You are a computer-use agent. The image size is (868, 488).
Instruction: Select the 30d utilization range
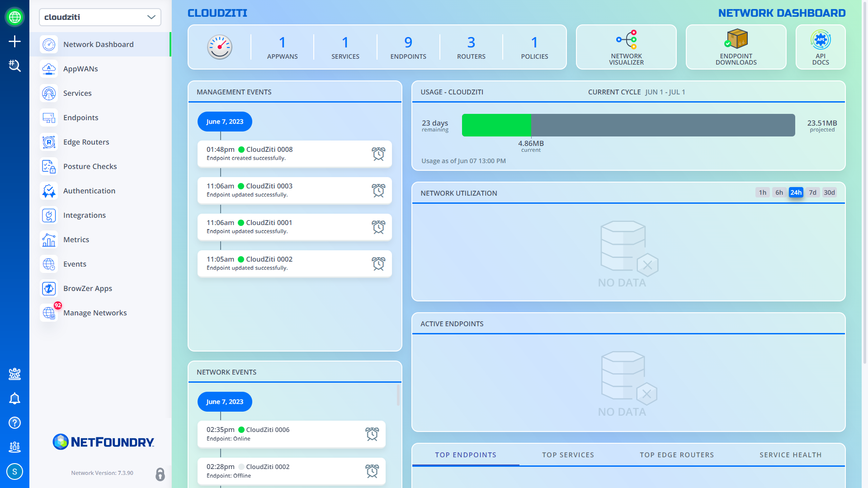pos(830,192)
